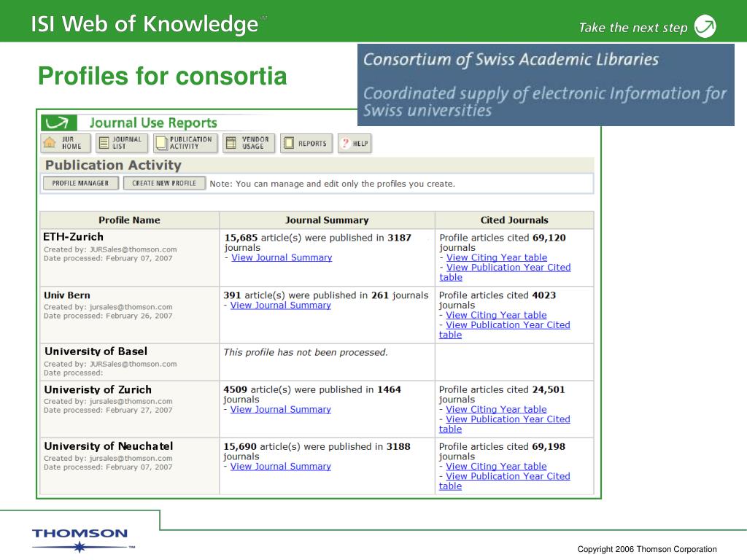Image resolution: width=747 pixels, height=560 pixels.
Task: Click the Create New Profile button
Action: coord(164,183)
